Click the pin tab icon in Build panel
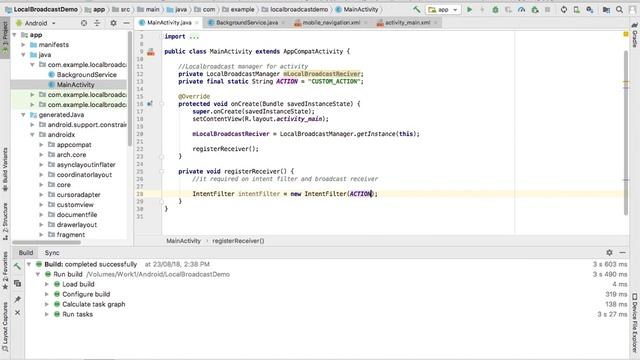This screenshot has width=640, height=360. (x=17, y=299)
